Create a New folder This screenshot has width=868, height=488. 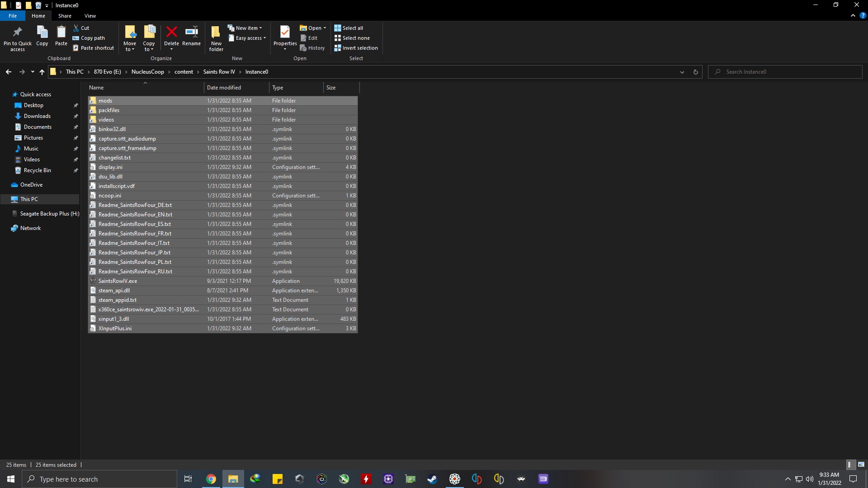[x=216, y=38]
